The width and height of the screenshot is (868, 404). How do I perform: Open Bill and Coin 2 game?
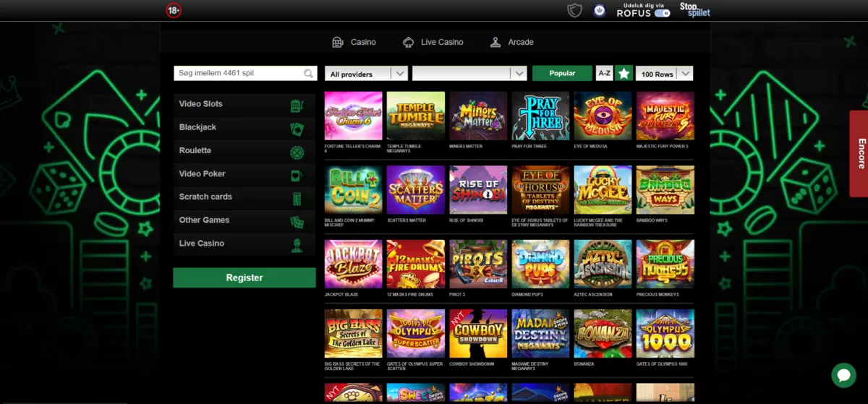pyautogui.click(x=354, y=190)
